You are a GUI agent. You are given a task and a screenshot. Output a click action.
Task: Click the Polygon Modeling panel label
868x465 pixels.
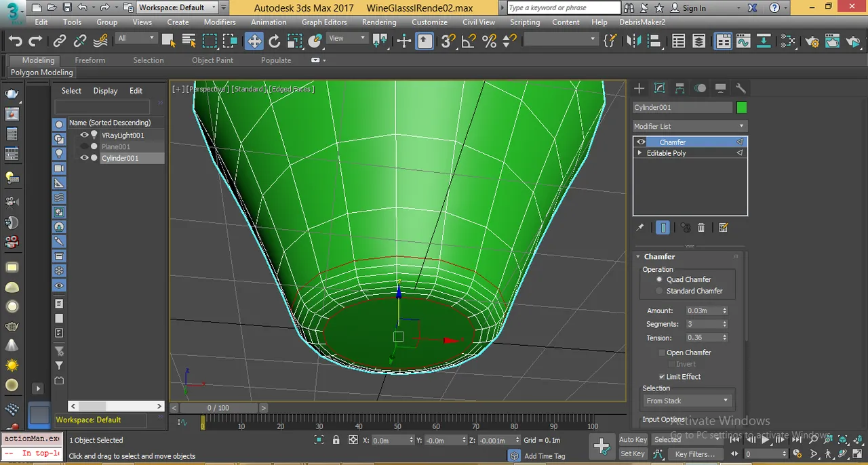tap(42, 72)
